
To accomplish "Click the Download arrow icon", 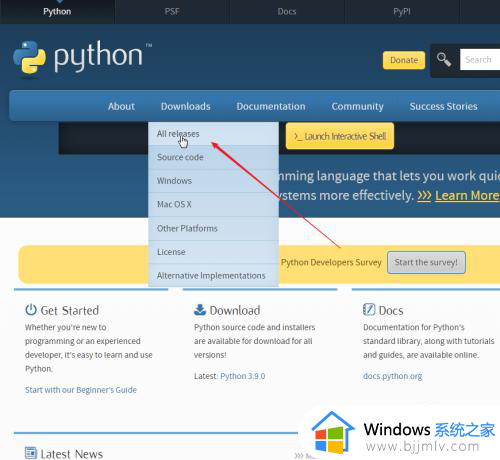I will point(200,310).
